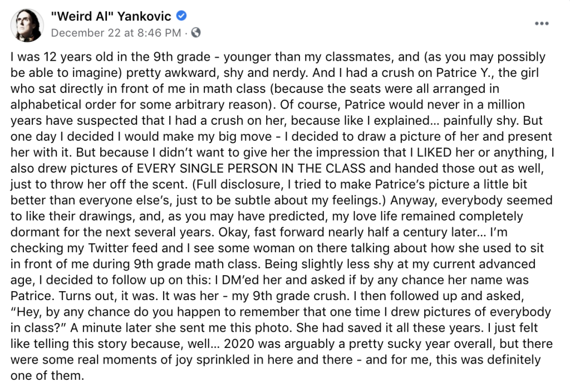The width and height of the screenshot is (570, 392).
Task: Open the "Weird Al" Yankovic profile name link
Action: tap(111, 17)
